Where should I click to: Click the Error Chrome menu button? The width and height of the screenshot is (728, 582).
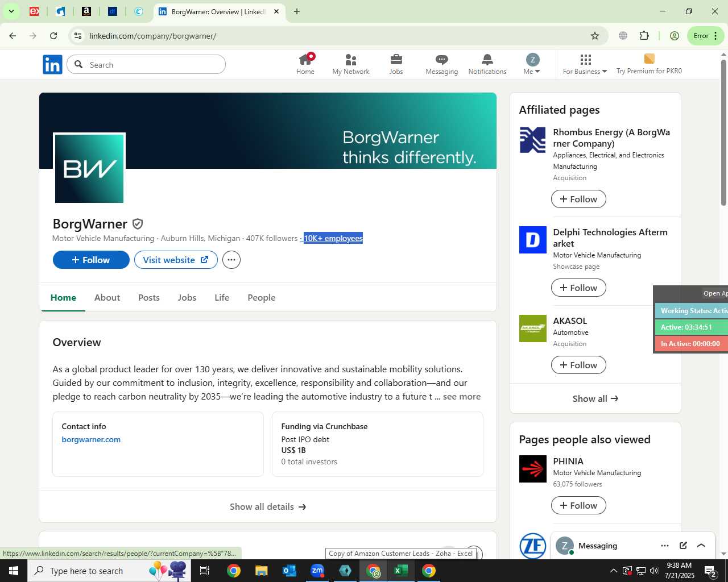point(706,36)
